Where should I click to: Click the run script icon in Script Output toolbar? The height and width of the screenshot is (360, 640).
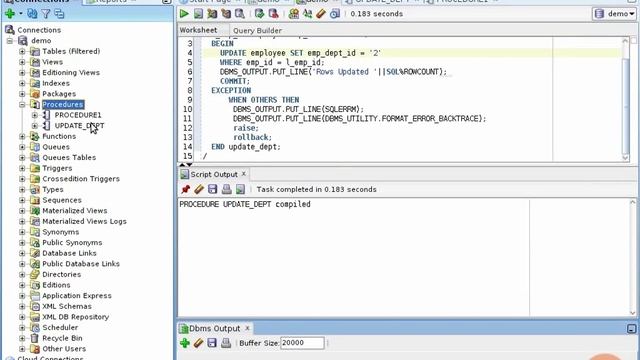tap(240, 189)
